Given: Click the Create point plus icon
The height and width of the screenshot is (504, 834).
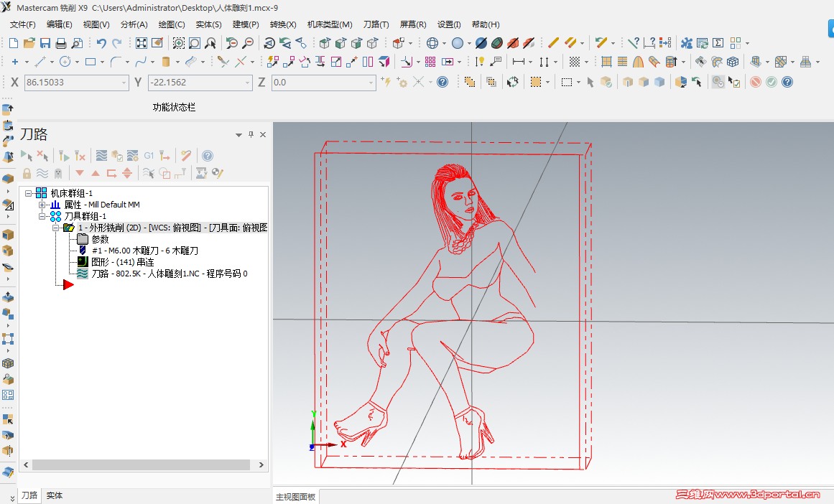Looking at the screenshot, I should [x=15, y=62].
